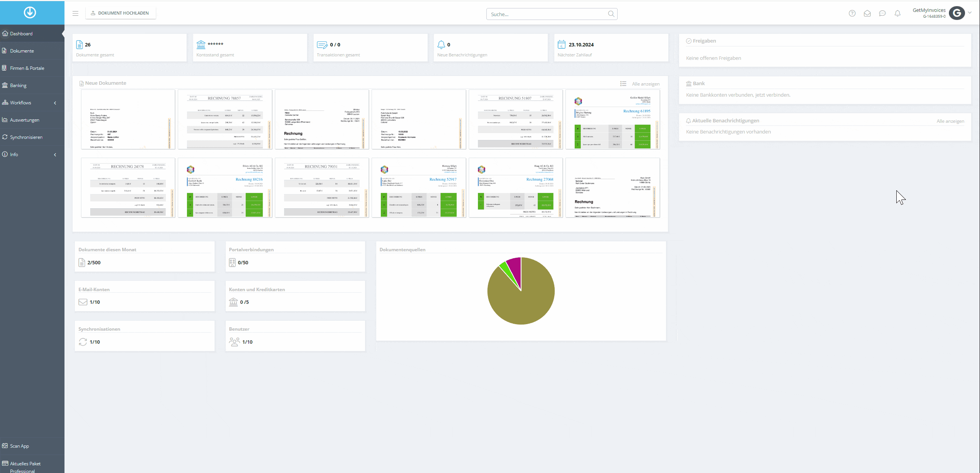Viewport: 980px width, 473px height.
Task: Open the Rechnung 78857 document thumbnail
Action: pyautogui.click(x=225, y=119)
